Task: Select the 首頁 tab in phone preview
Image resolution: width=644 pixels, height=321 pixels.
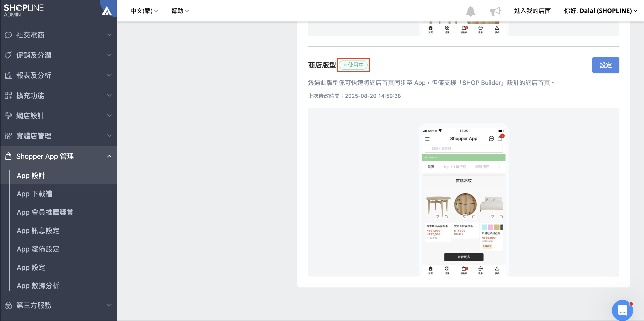Action: (431, 167)
